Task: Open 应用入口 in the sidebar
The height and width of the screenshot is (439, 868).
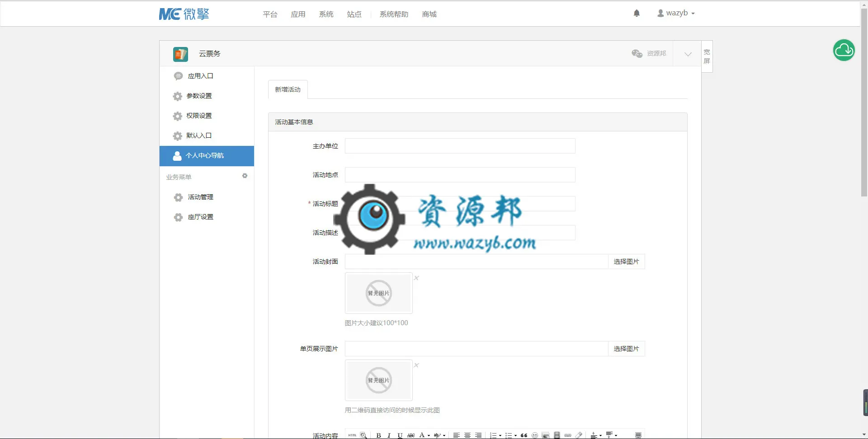Action: click(x=207, y=76)
